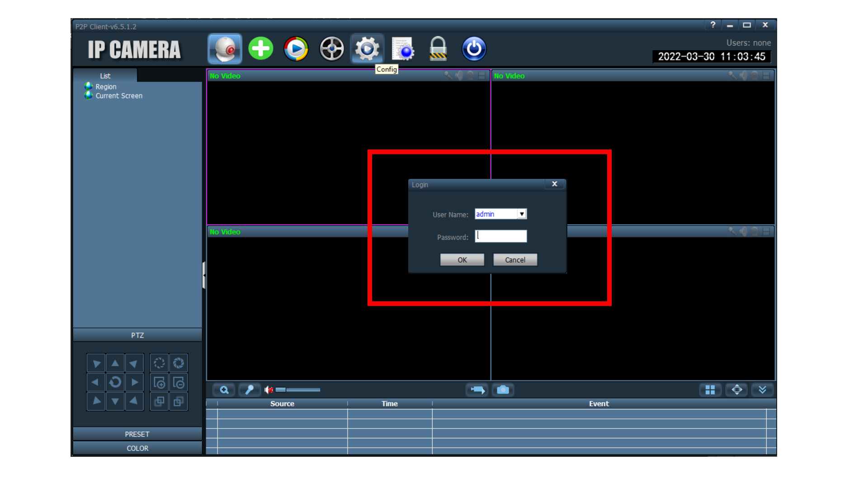Click the digital zoom magnifier icon
868x488 pixels.
pos(224,390)
